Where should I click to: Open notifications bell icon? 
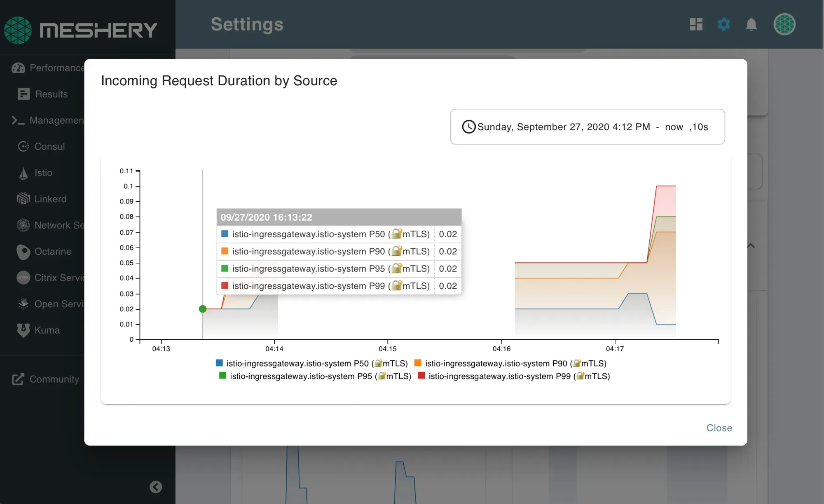pyautogui.click(x=751, y=24)
